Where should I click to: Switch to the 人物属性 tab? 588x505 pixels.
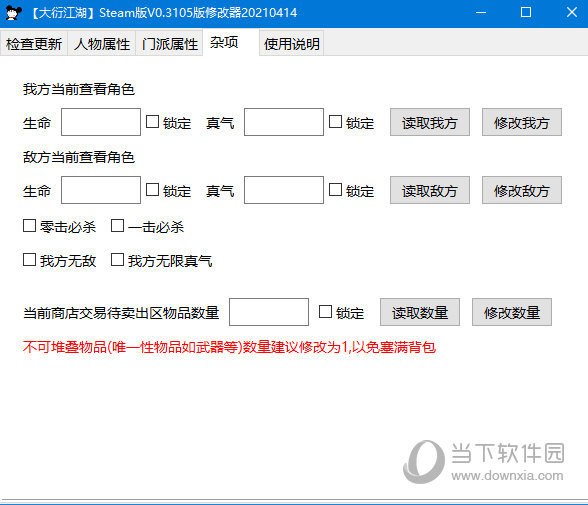coord(102,44)
